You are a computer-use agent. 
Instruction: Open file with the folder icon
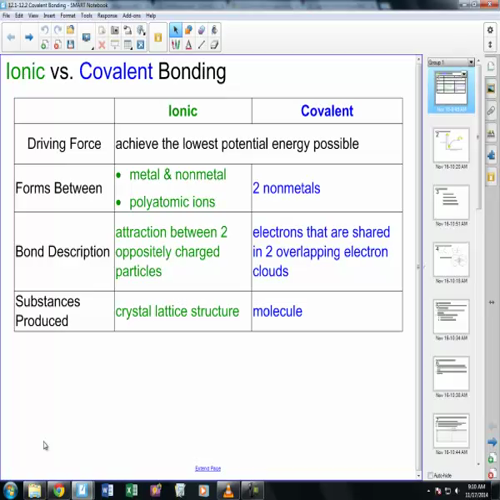point(70,30)
